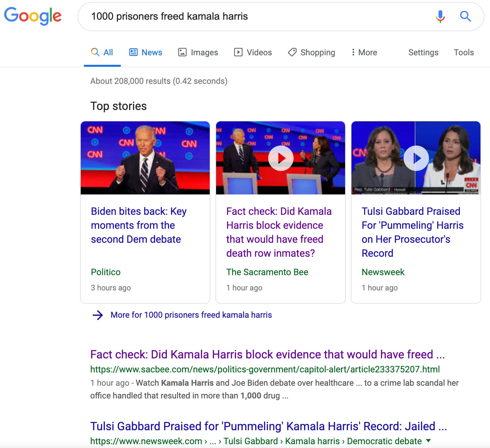The height and width of the screenshot is (448, 490).
Task: Click the arrow icon beside 'More for'
Action: pyautogui.click(x=98, y=315)
